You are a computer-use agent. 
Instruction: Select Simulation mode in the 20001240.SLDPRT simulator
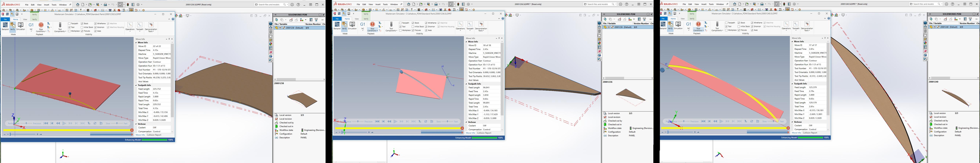678,26
